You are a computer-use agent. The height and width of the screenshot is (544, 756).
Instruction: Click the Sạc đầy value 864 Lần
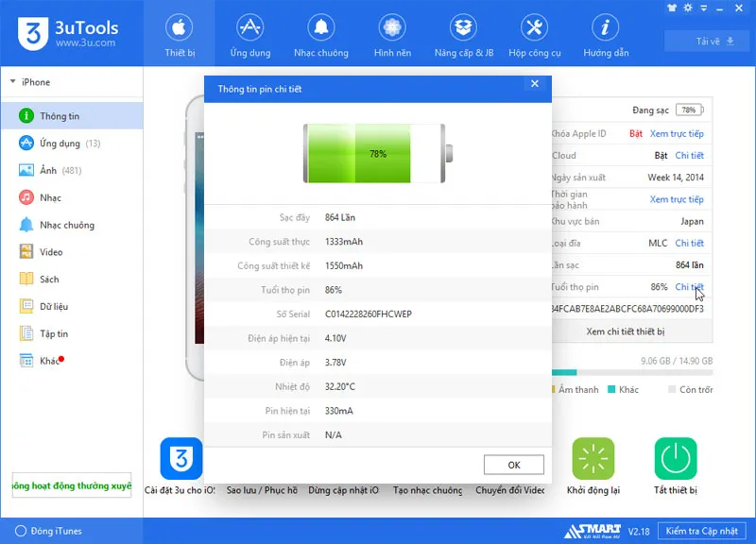[340, 217]
